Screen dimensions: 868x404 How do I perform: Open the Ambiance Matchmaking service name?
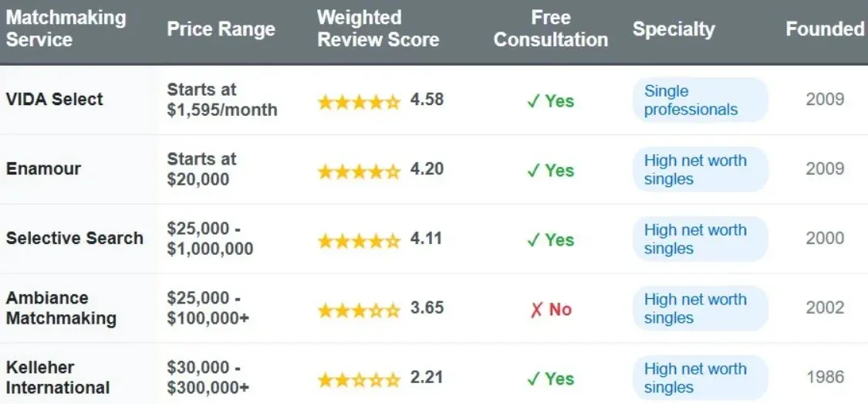point(61,308)
